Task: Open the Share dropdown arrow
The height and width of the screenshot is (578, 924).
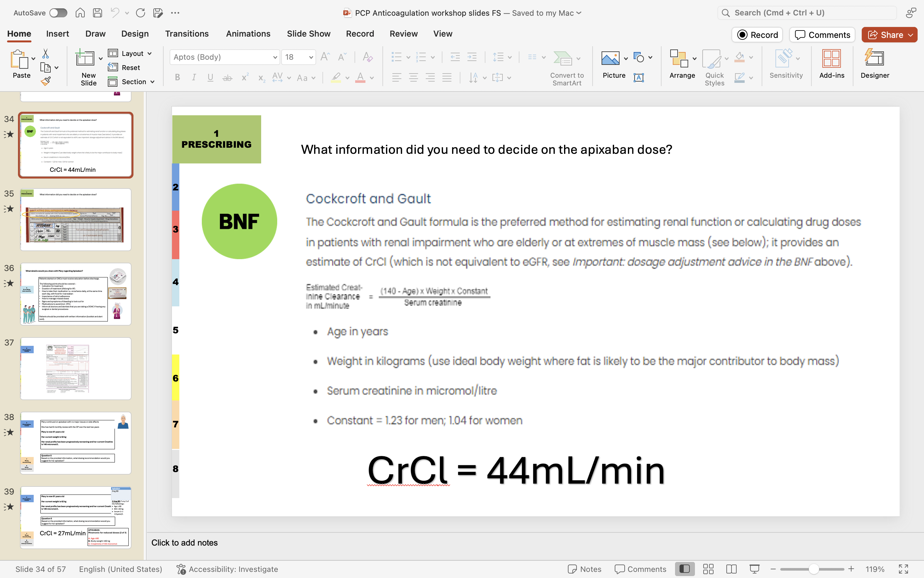Action: pyautogui.click(x=911, y=35)
